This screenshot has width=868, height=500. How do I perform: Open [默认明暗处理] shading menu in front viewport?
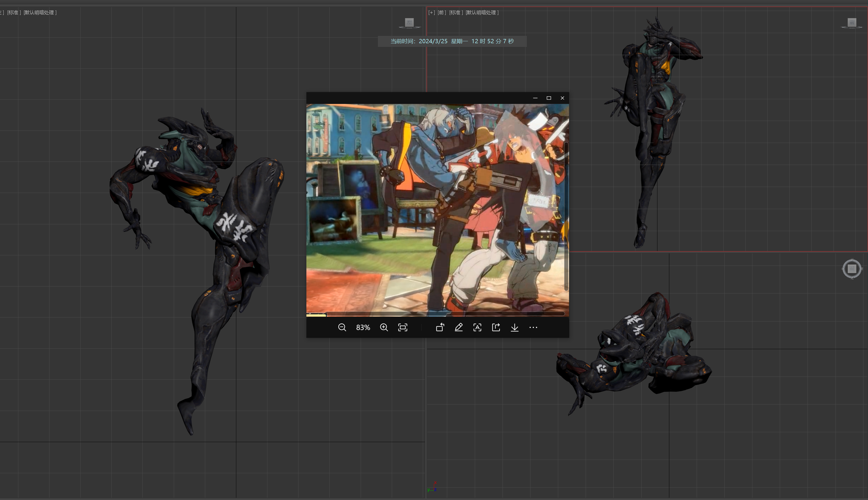(482, 12)
